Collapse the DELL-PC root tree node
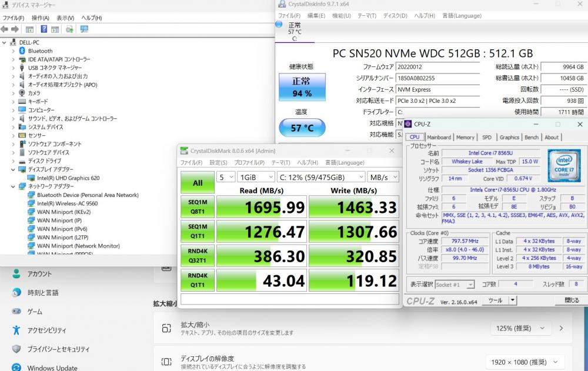Image resolution: width=588 pixels, height=371 pixels. click(5, 42)
